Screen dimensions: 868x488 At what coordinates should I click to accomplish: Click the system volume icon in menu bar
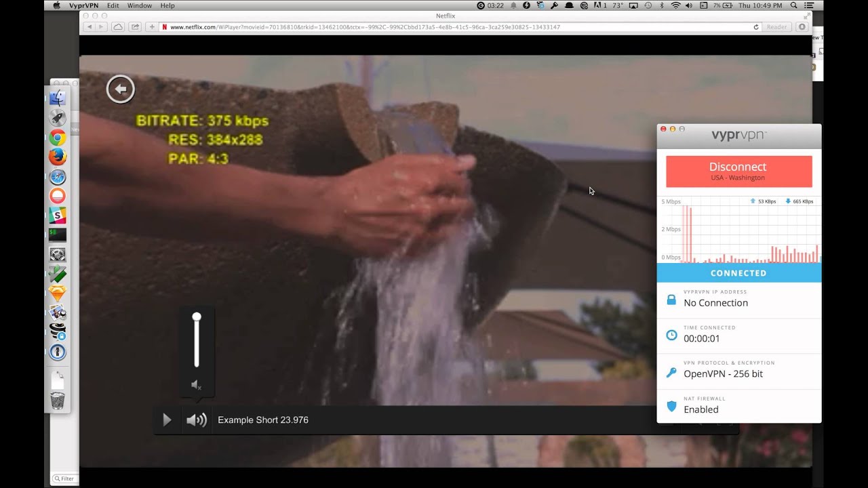pos(688,5)
